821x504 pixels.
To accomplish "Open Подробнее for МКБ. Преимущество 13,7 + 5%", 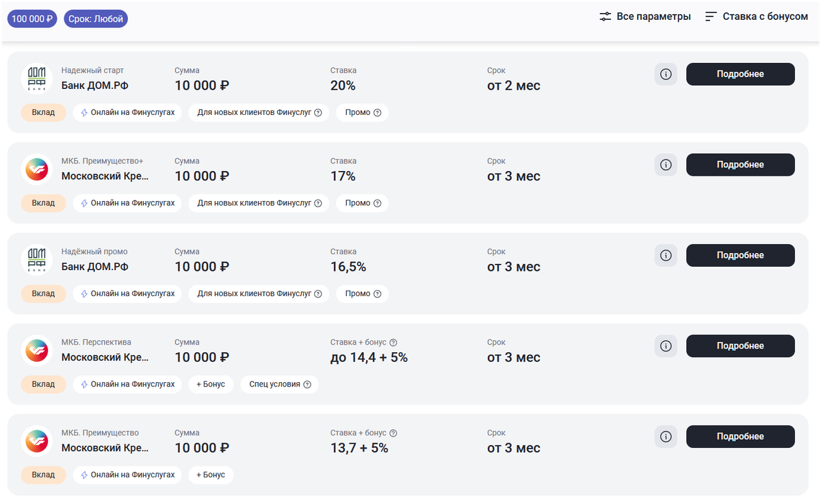I will click(740, 436).
